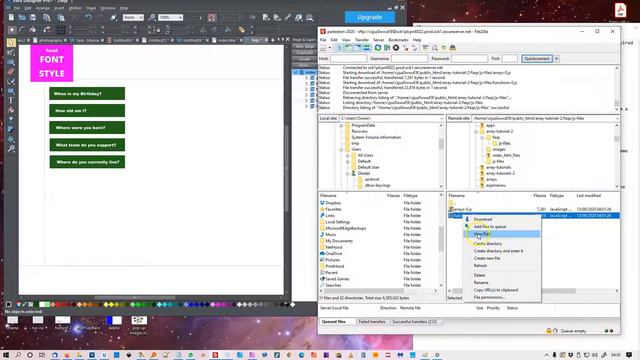This screenshot has width=640, height=360.
Task: Select Xara's Zoom tool in left toolbar
Action: (11, 149)
